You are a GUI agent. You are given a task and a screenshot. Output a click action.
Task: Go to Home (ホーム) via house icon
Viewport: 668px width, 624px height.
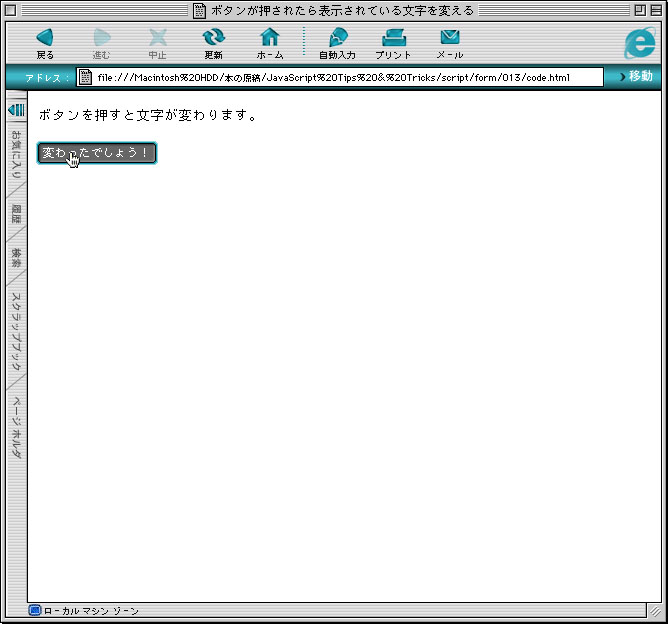click(x=270, y=37)
